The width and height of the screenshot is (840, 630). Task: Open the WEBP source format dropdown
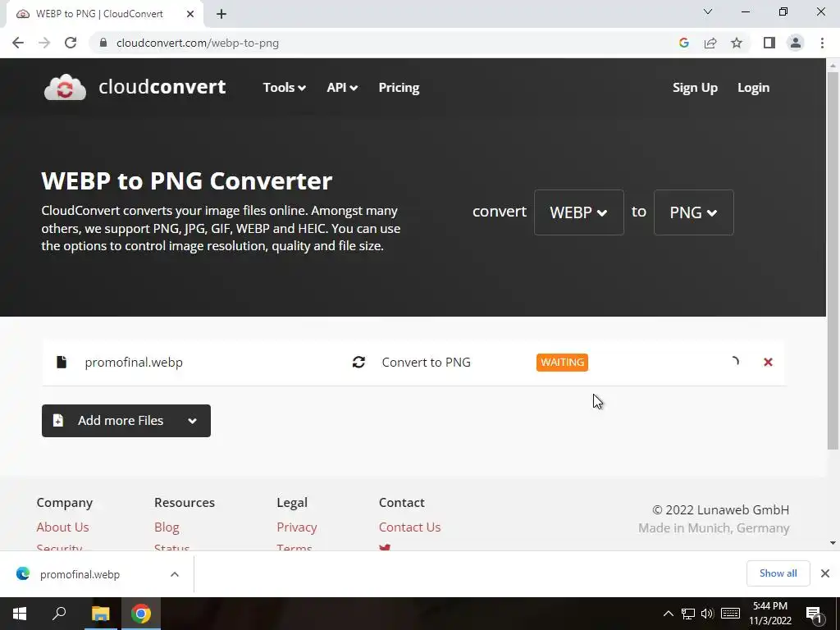point(578,212)
